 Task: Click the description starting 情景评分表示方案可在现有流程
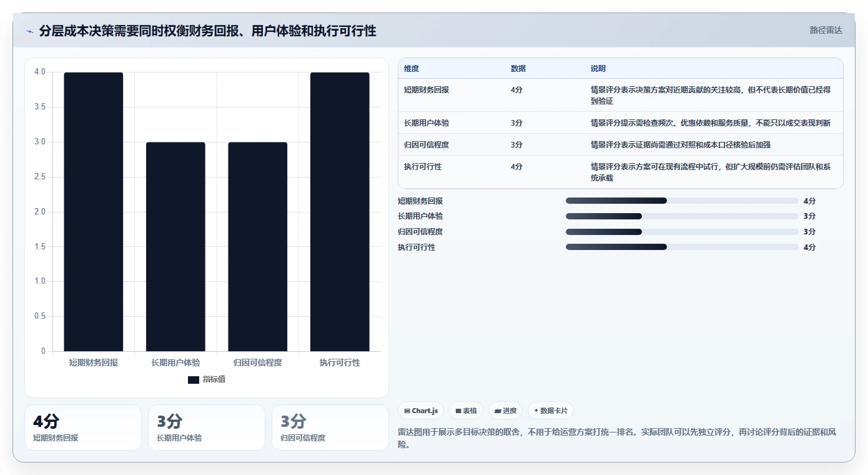[x=711, y=172]
